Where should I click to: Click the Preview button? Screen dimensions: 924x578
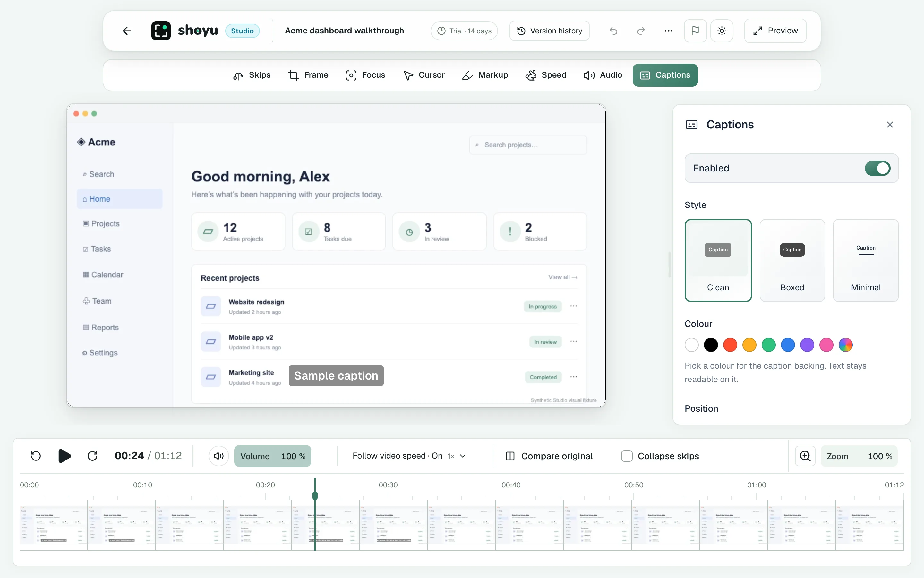pos(775,31)
